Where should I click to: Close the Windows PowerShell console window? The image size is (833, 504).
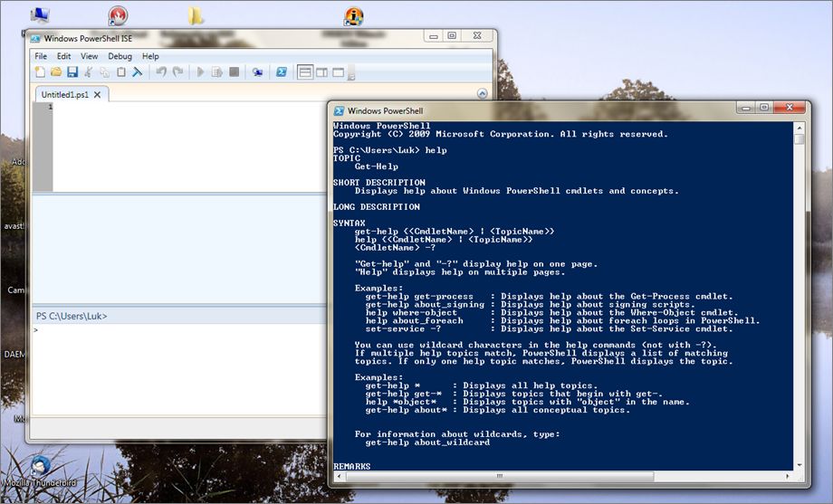coord(790,108)
